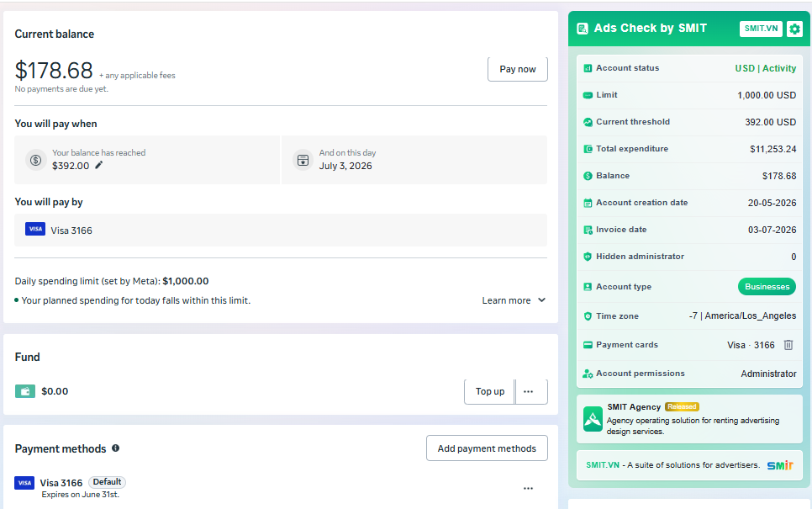Click the Pay now button

click(x=517, y=69)
